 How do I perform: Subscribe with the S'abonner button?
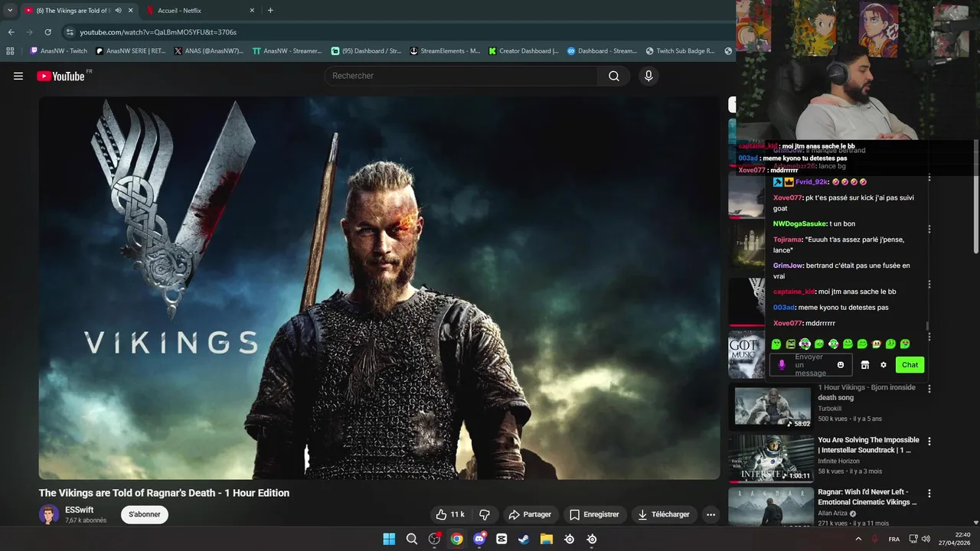click(x=145, y=514)
